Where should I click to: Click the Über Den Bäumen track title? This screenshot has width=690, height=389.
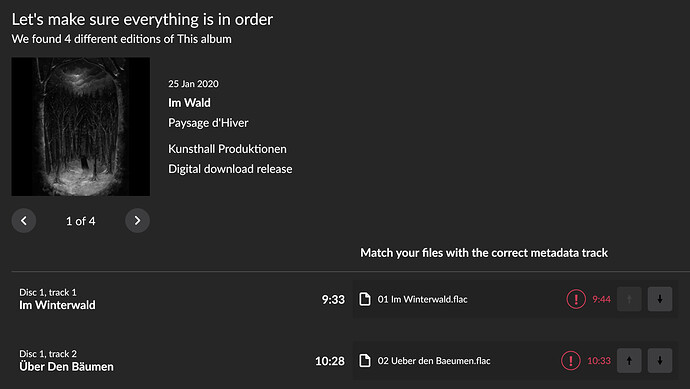pos(66,366)
